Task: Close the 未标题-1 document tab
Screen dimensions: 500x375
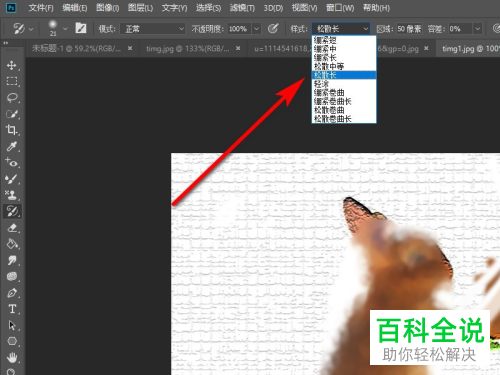Action: (x=130, y=49)
